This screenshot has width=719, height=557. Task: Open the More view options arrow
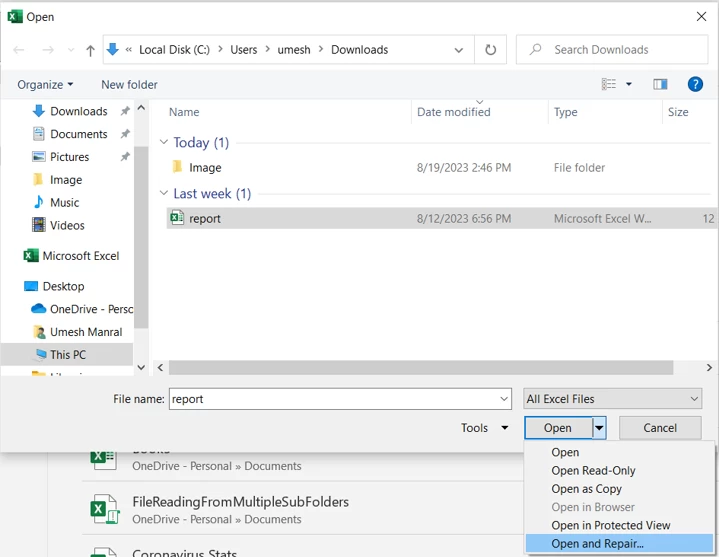point(629,84)
